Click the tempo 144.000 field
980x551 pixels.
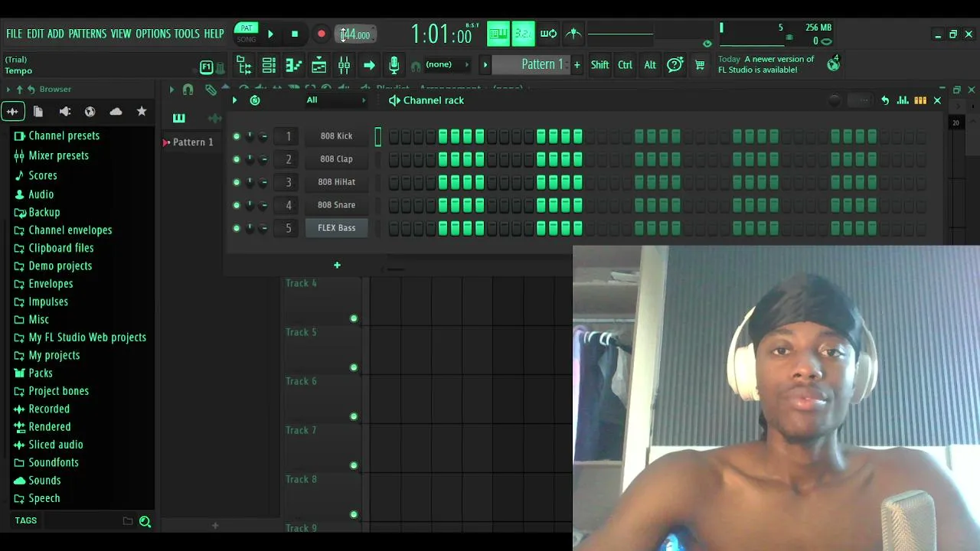tap(355, 34)
